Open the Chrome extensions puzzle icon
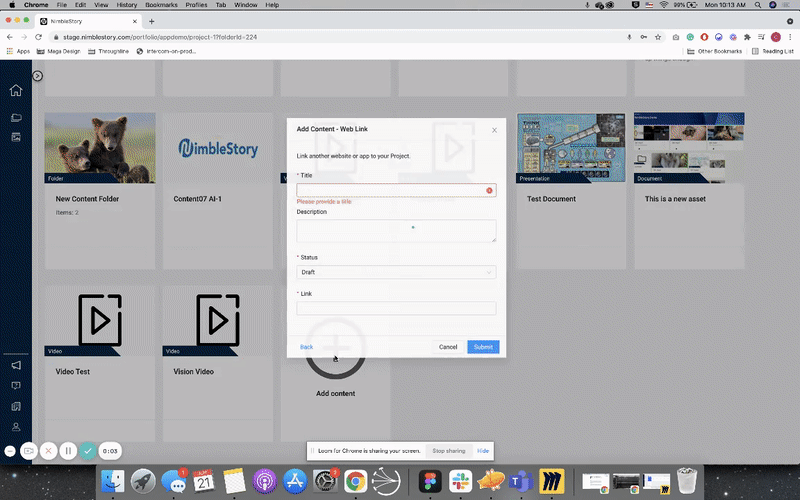The height and width of the screenshot is (500, 800). [747, 37]
